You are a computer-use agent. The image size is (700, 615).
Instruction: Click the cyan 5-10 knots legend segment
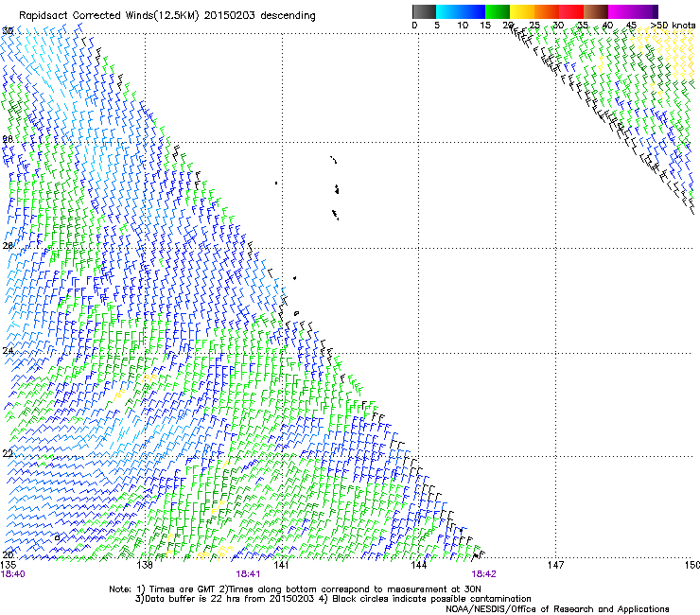[447, 11]
